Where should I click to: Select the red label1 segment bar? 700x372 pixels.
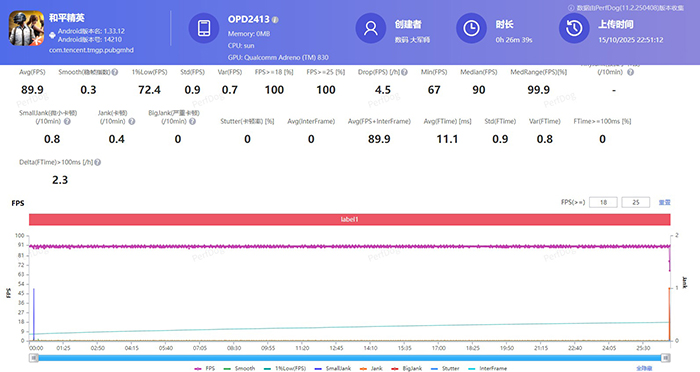(350, 219)
